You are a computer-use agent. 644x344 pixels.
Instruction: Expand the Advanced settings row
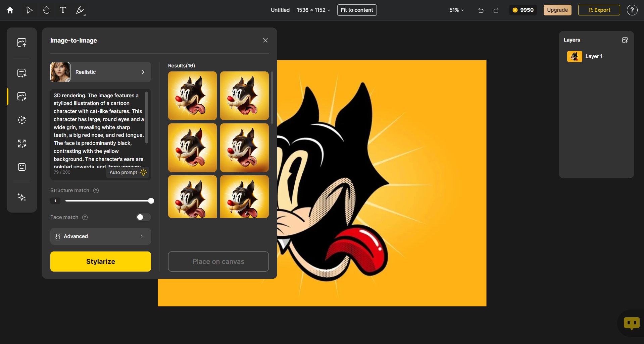[101, 236]
